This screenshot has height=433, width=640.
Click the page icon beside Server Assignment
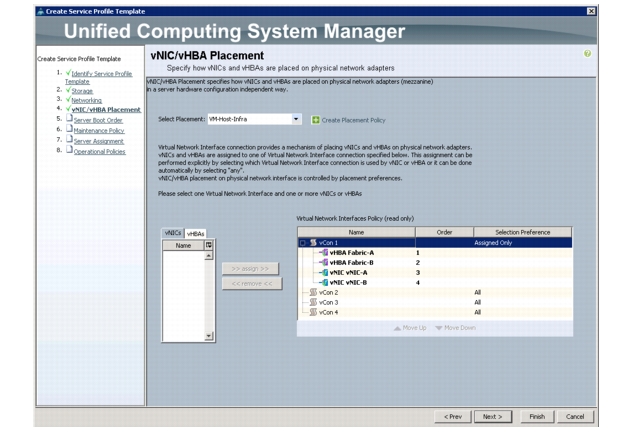click(x=69, y=139)
